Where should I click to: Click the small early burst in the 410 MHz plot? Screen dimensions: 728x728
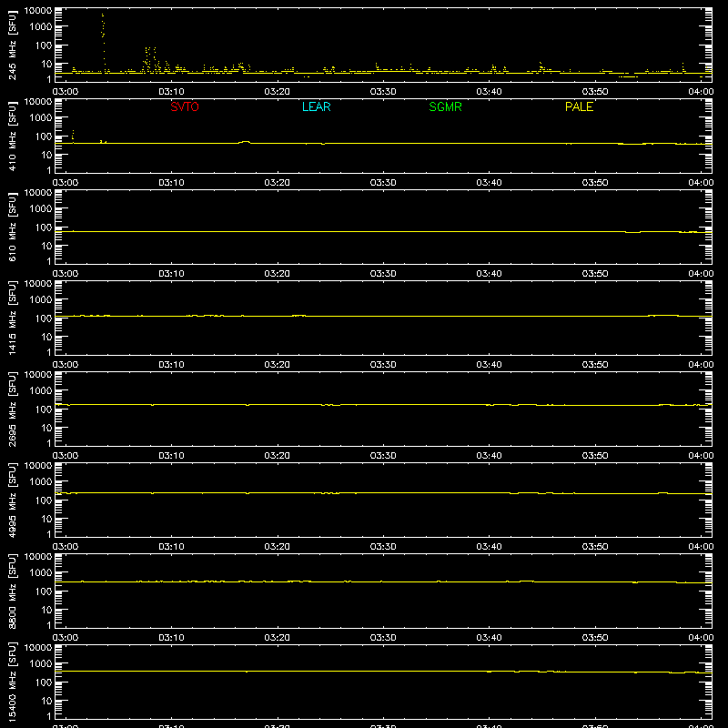[73, 136]
